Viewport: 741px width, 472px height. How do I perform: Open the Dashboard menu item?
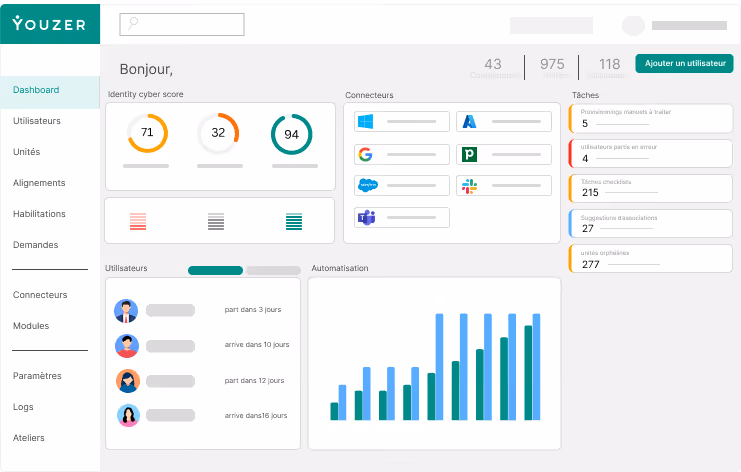point(50,92)
